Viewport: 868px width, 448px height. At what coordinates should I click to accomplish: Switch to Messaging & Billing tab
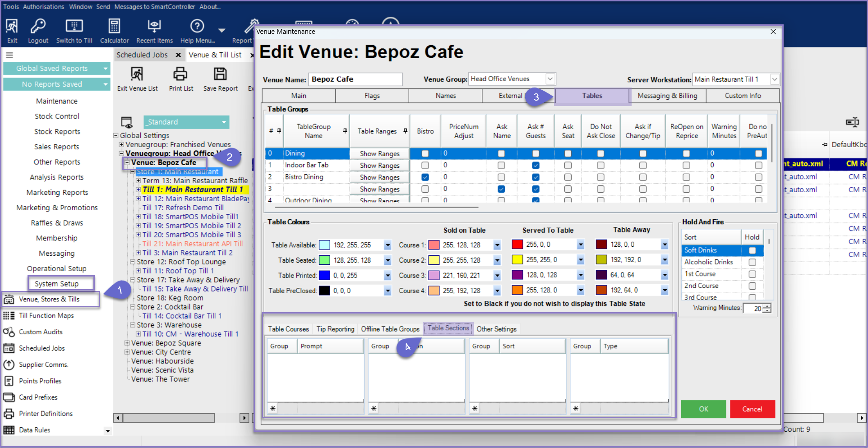point(668,96)
